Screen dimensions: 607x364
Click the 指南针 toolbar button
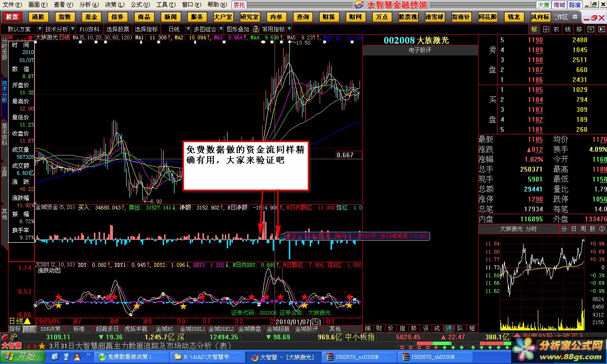[x=461, y=17]
